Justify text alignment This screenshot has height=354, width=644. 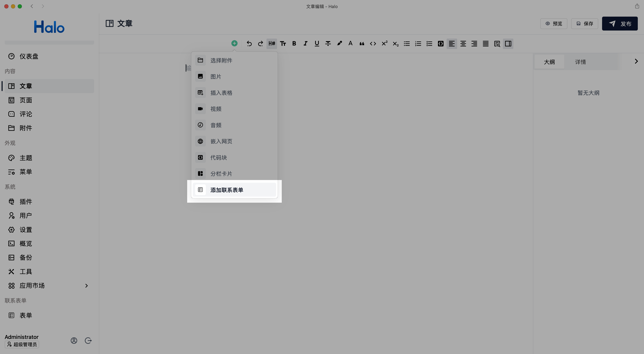[486, 43]
